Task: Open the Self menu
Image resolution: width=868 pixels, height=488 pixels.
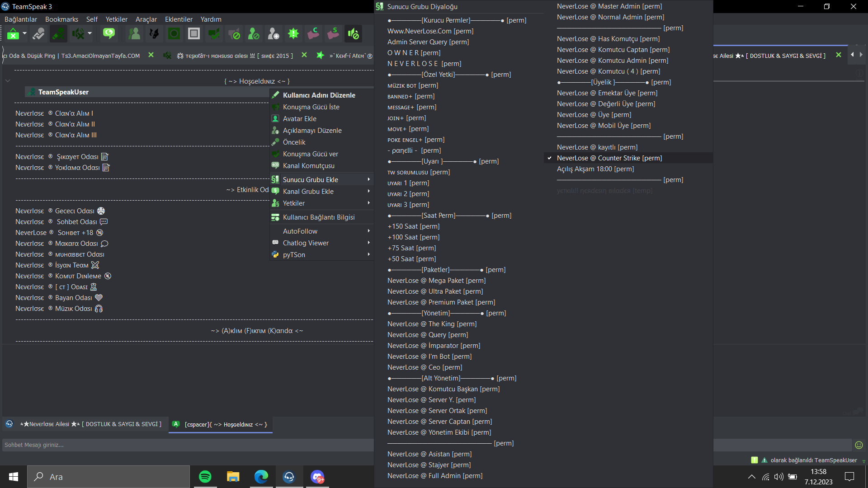Action: pyautogui.click(x=92, y=19)
